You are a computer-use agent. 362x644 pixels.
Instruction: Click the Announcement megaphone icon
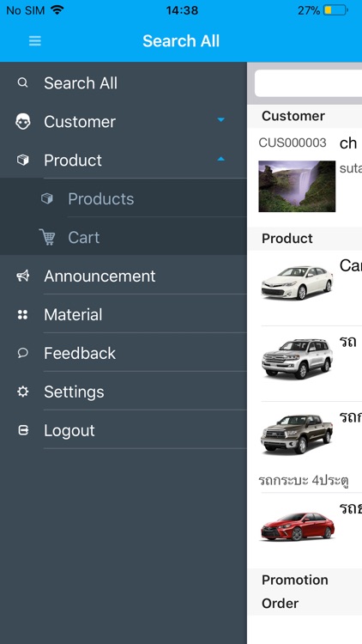(23, 276)
